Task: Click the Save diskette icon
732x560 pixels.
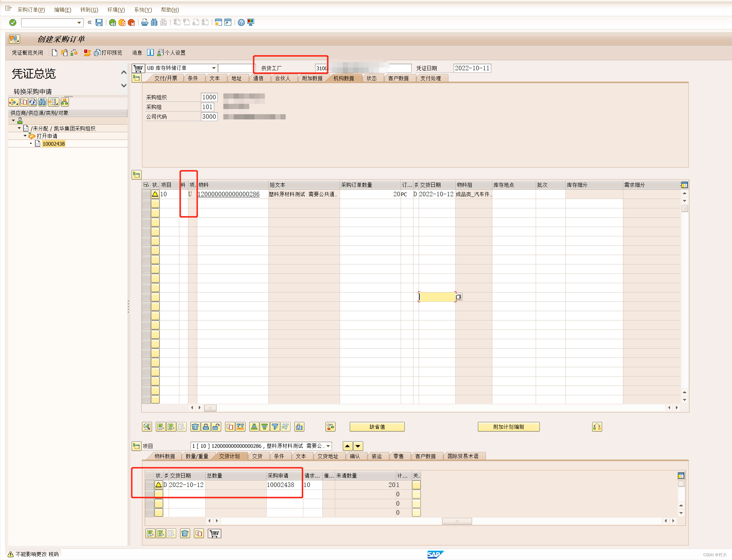Action: pos(99,22)
